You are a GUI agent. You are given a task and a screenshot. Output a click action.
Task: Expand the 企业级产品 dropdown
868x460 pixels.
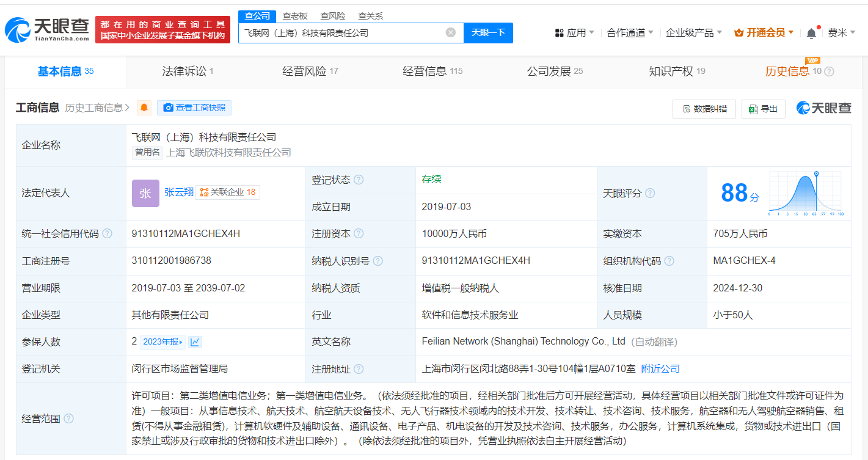click(x=693, y=33)
